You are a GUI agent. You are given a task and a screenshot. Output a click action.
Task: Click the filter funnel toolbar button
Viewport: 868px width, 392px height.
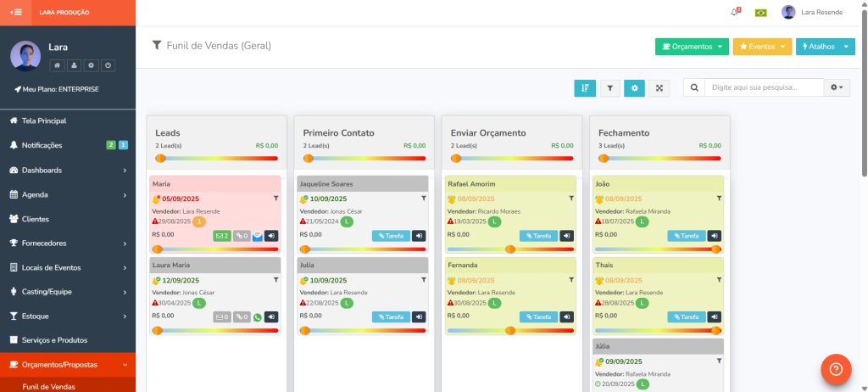point(610,88)
